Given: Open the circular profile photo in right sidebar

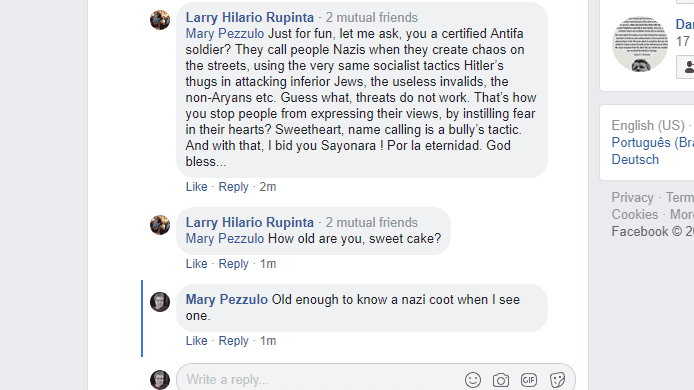Looking at the screenshot, I should pos(640,44).
